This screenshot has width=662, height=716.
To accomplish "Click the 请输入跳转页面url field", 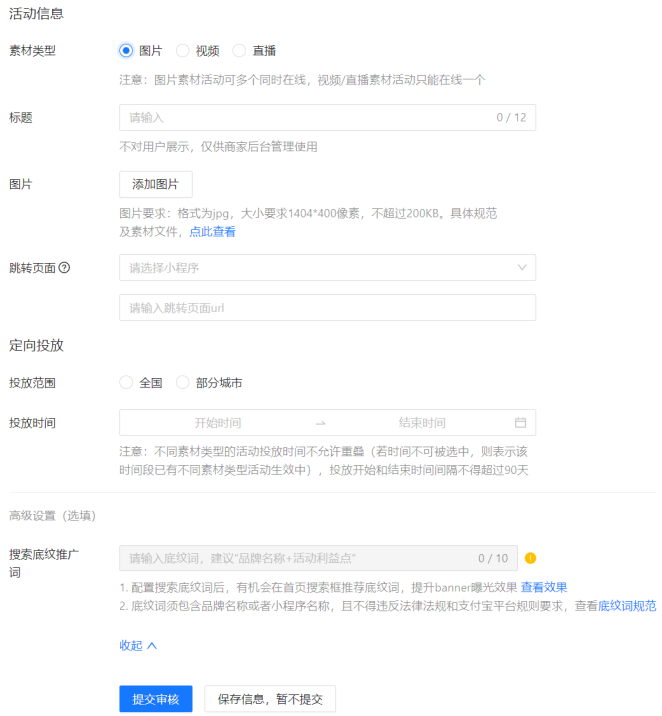I will [x=327, y=307].
